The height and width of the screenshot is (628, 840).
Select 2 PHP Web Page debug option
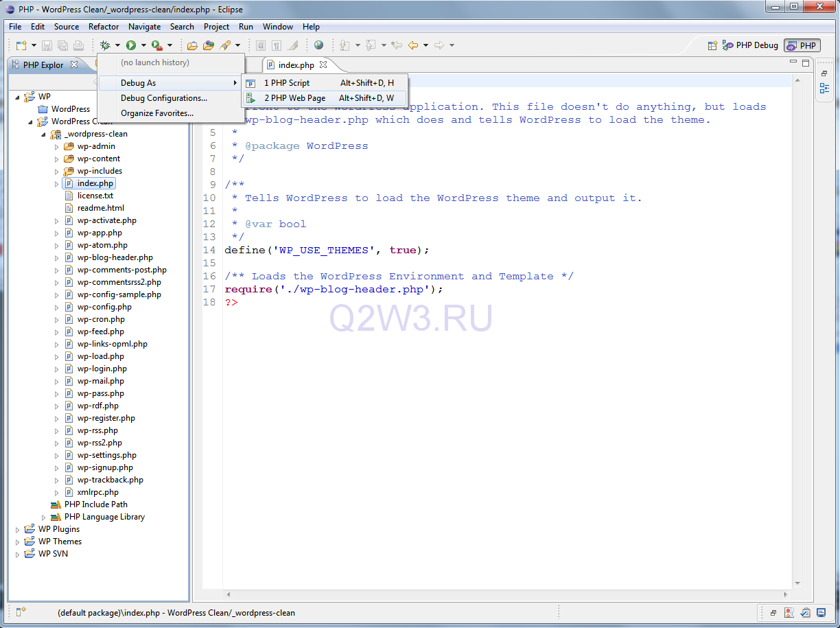(325, 98)
